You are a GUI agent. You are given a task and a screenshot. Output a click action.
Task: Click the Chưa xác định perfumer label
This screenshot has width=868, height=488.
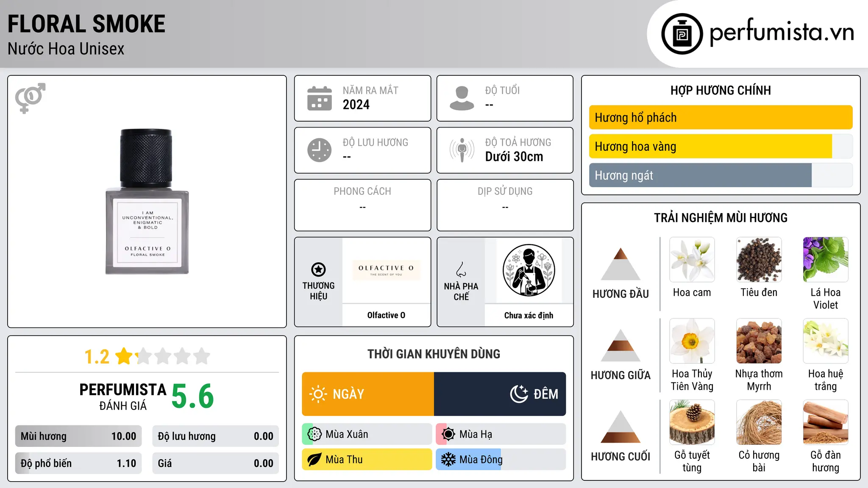point(529,315)
